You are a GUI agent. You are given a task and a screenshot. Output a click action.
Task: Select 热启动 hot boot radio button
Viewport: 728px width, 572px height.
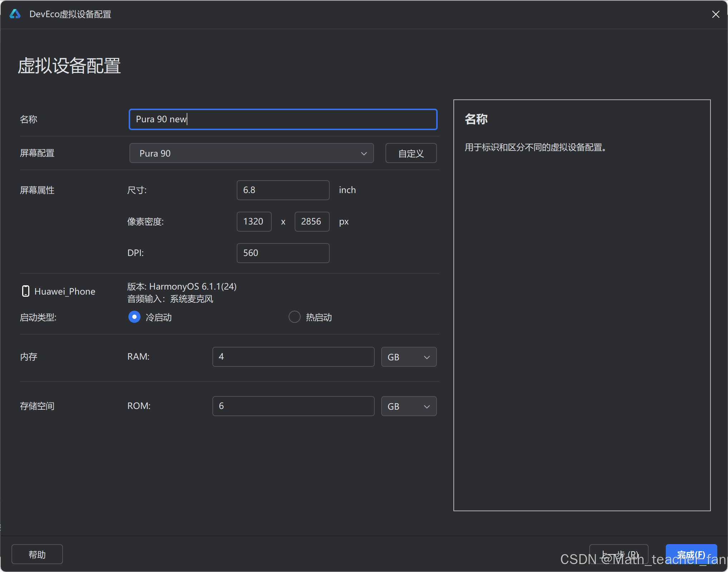pyautogui.click(x=294, y=317)
